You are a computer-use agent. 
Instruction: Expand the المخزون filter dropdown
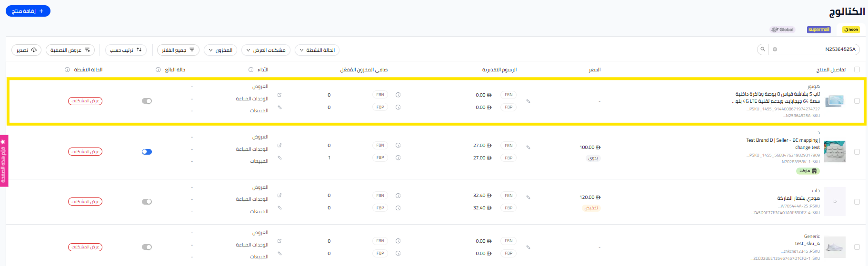[x=220, y=50]
